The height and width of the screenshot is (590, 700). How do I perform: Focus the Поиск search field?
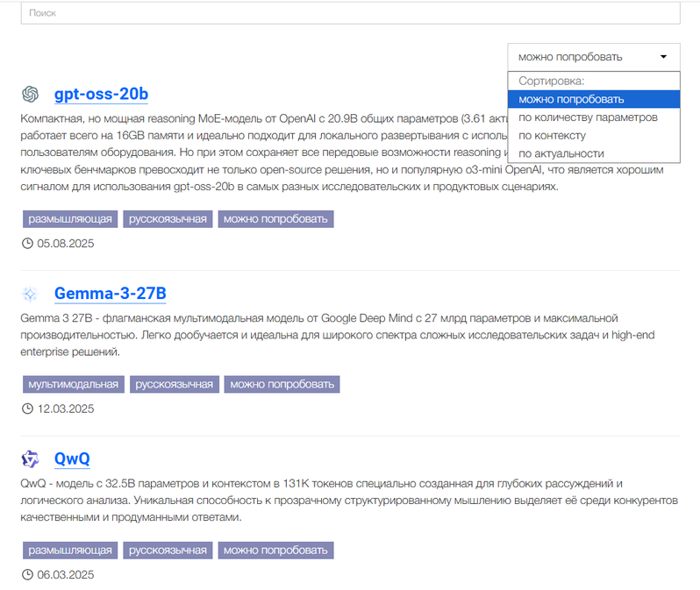350,14
